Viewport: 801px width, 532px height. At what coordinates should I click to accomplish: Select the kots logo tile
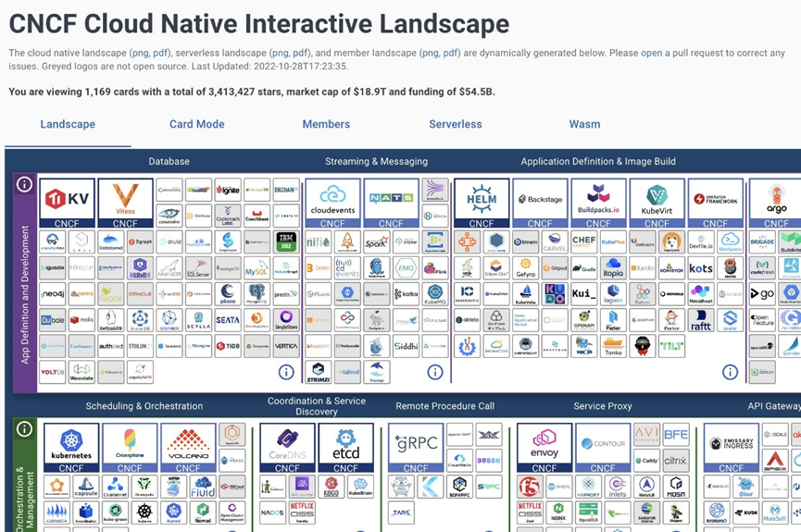(701, 268)
